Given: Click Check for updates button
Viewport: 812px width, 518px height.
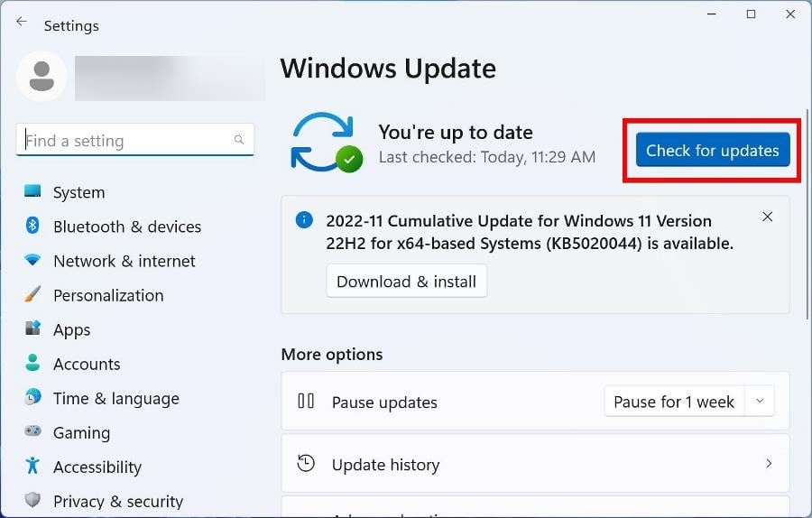Looking at the screenshot, I should point(713,150).
